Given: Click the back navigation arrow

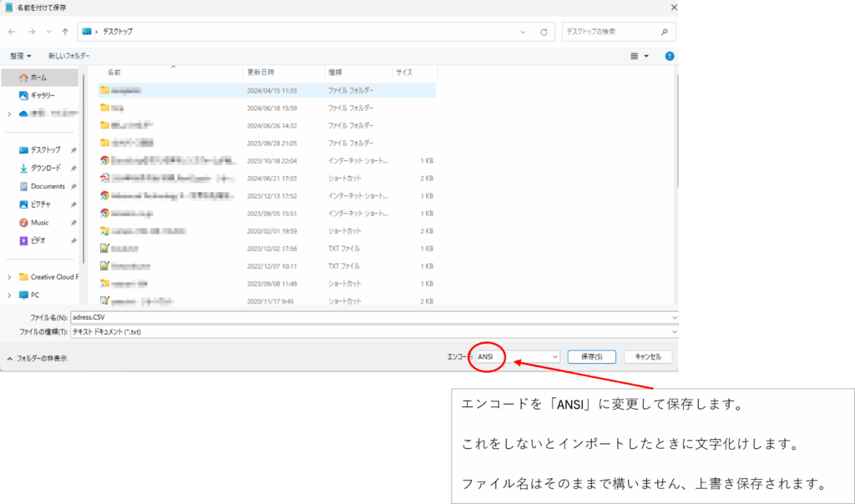Looking at the screenshot, I should tap(11, 32).
